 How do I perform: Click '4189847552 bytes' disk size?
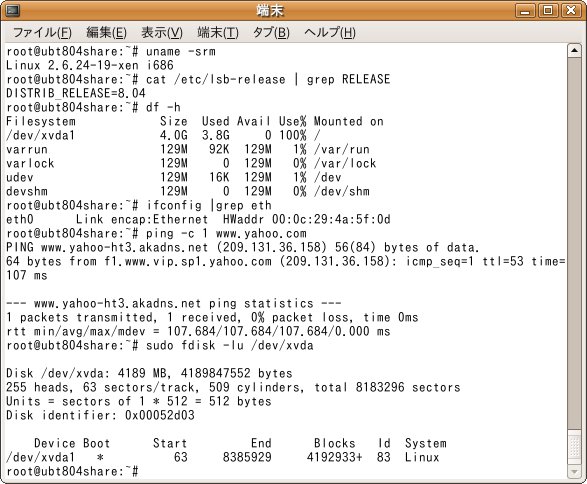coord(237,373)
